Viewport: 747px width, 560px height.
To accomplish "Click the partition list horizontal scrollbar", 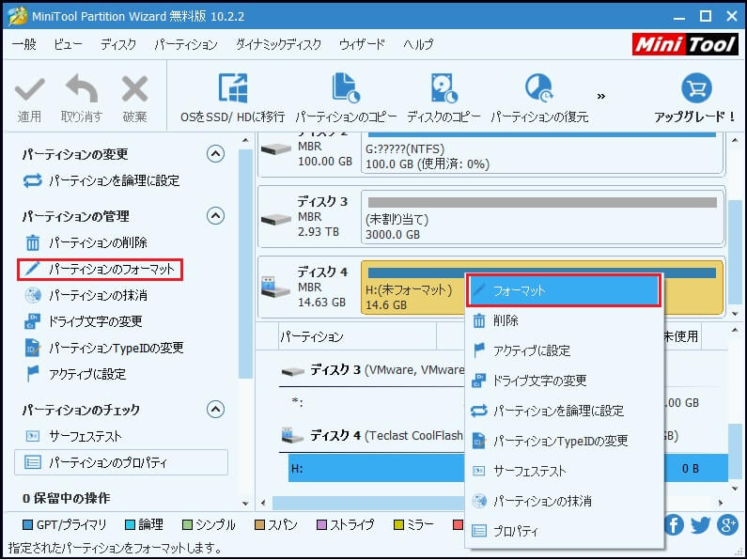I will (x=368, y=503).
